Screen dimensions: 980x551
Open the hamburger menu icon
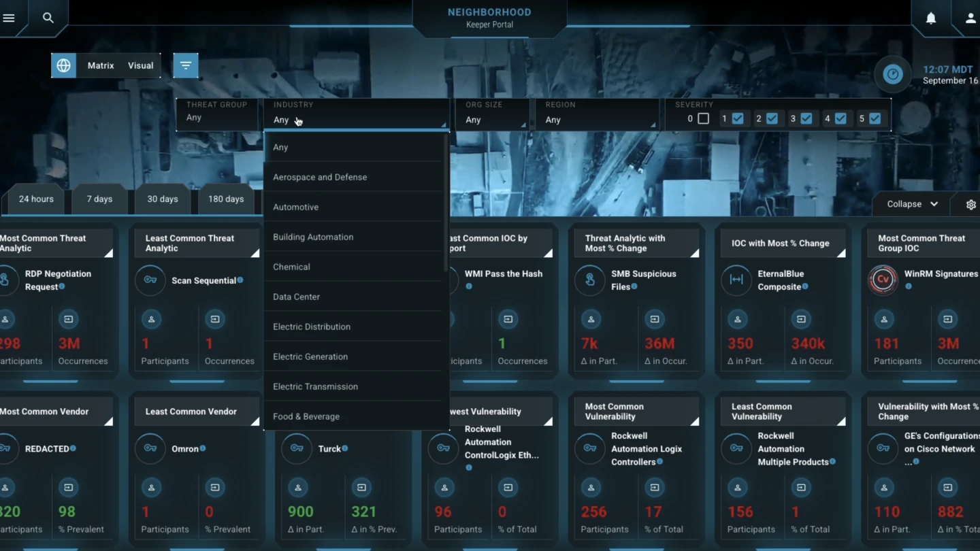9,18
